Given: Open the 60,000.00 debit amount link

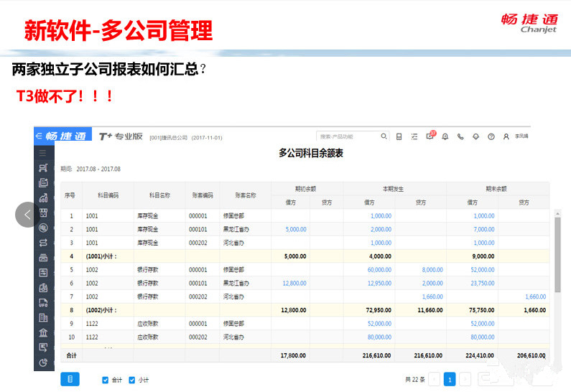Looking at the screenshot, I should pos(379,270).
